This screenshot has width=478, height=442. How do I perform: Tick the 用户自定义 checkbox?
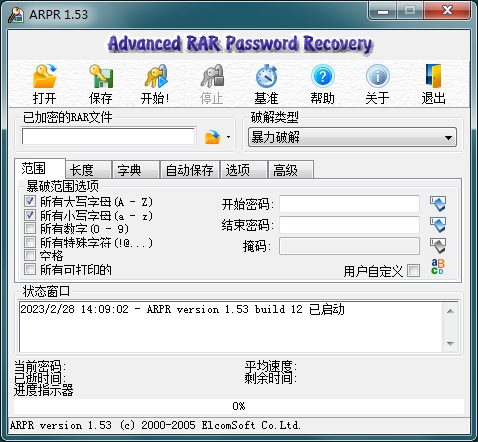pyautogui.click(x=414, y=270)
